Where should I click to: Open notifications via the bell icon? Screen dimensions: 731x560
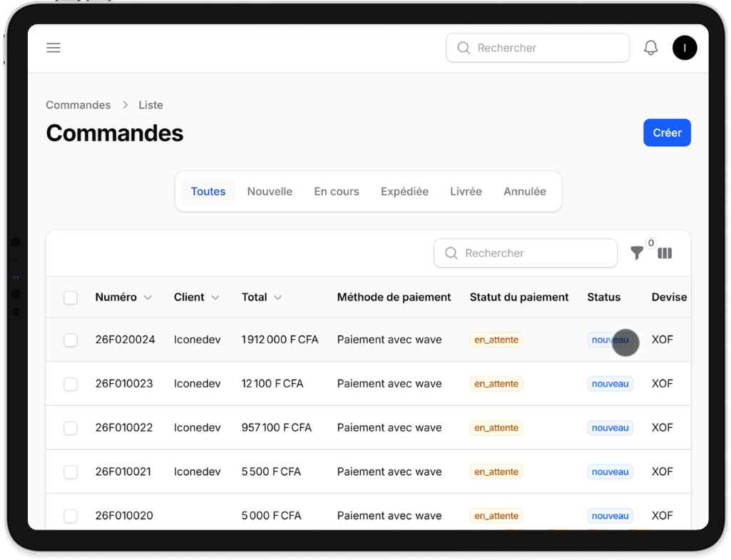650,47
